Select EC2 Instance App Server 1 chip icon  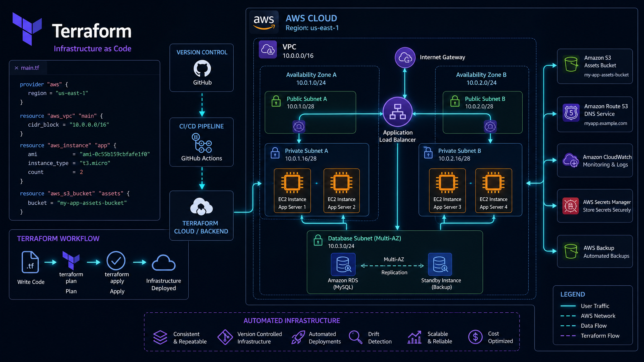[x=292, y=182]
